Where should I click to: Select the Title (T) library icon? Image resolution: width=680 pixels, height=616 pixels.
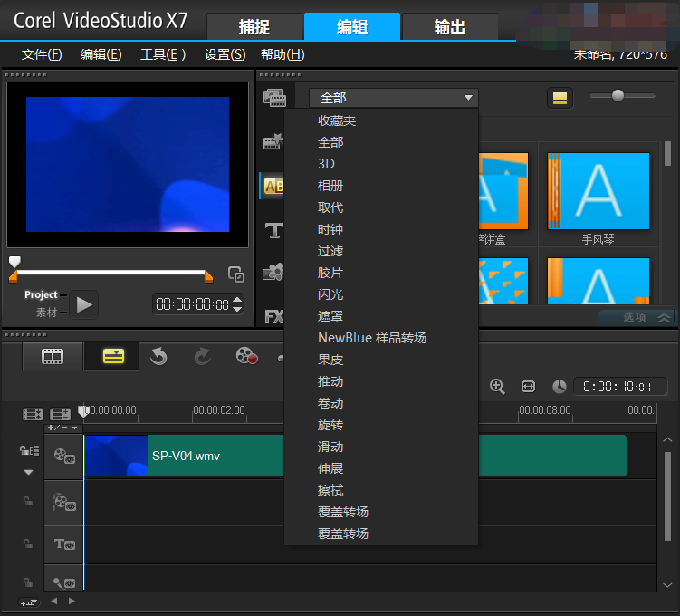coord(273,230)
